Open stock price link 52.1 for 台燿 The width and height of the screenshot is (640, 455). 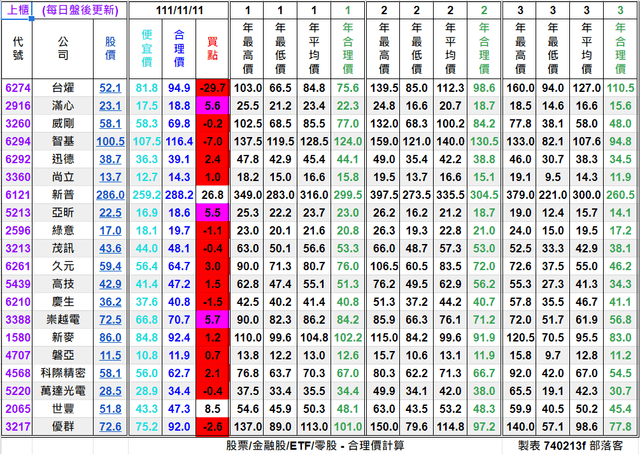tap(110, 88)
